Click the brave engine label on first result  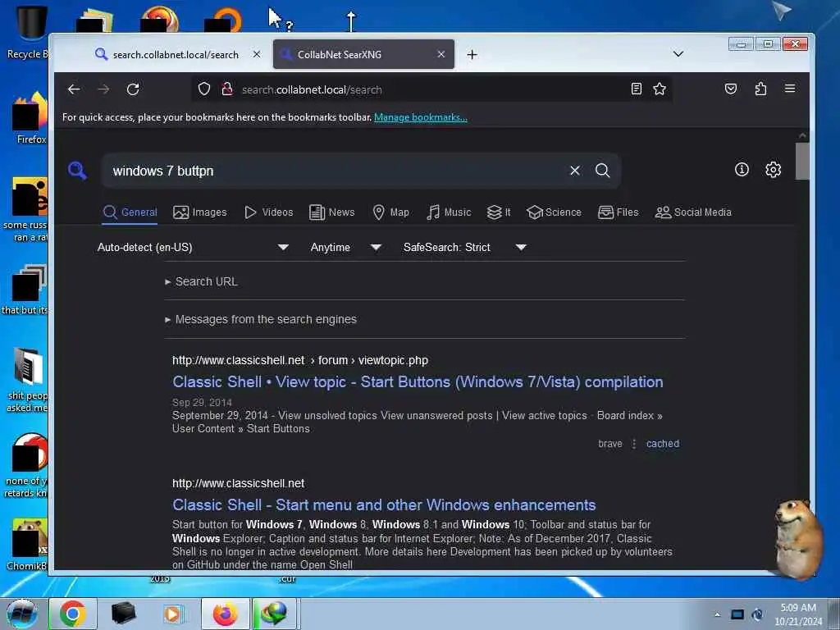pos(610,444)
